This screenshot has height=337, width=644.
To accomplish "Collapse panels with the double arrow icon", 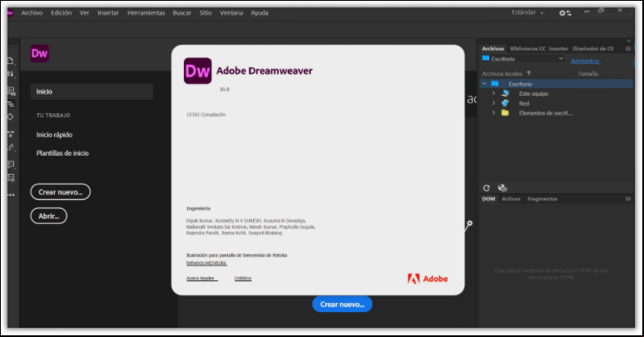I will 628,41.
